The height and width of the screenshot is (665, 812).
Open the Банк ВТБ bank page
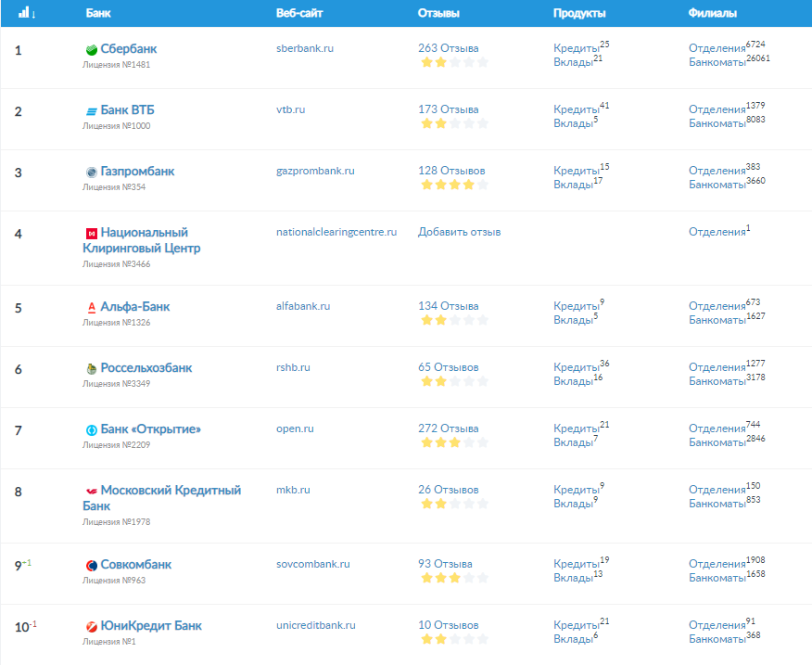127,109
